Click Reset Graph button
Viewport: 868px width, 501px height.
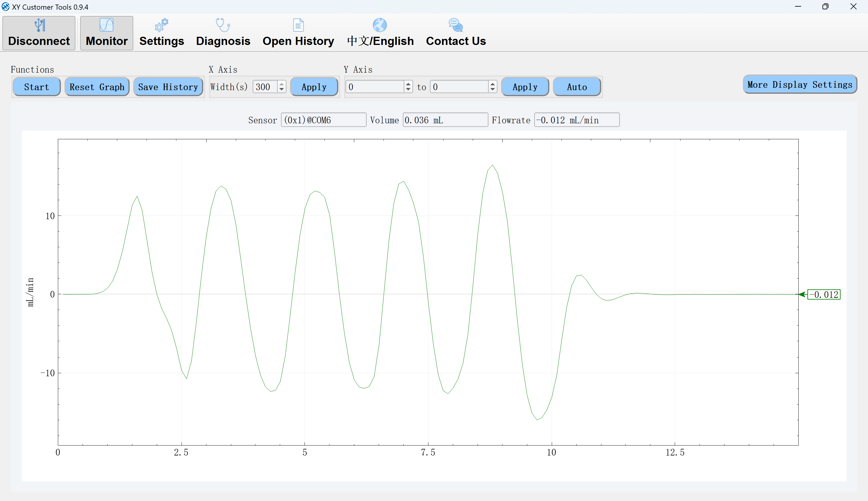[x=97, y=87]
